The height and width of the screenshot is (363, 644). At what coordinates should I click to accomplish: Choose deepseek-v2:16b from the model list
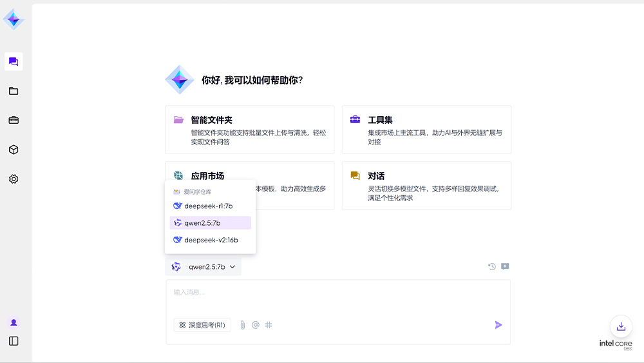(211, 240)
